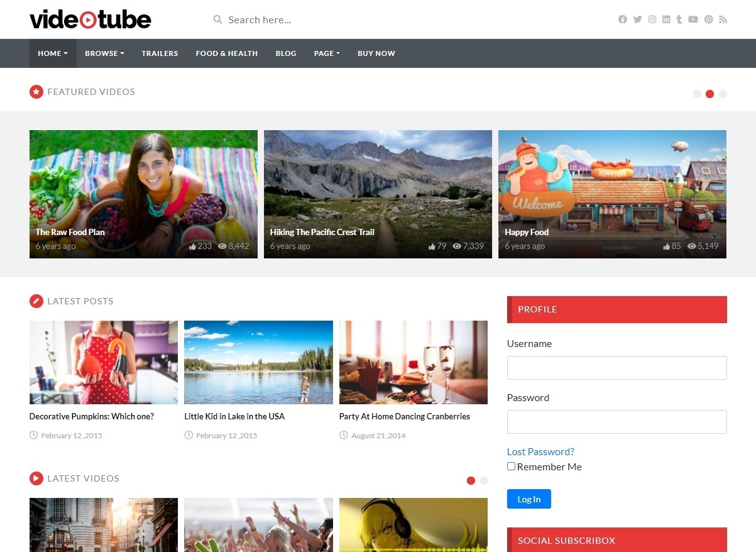Expand the Home dropdown menu
This screenshot has height=552, width=756.
pos(53,53)
